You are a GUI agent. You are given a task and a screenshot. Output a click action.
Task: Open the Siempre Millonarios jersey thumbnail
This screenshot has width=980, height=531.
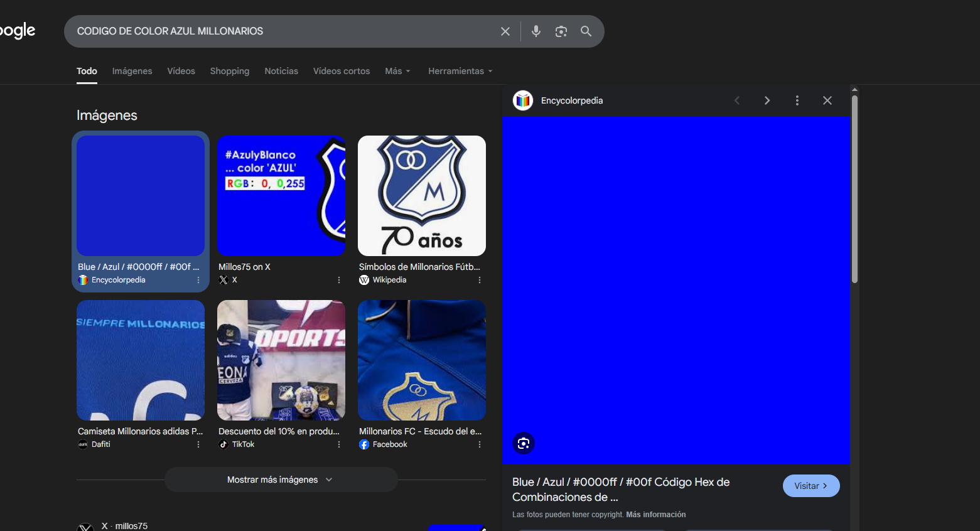point(141,360)
